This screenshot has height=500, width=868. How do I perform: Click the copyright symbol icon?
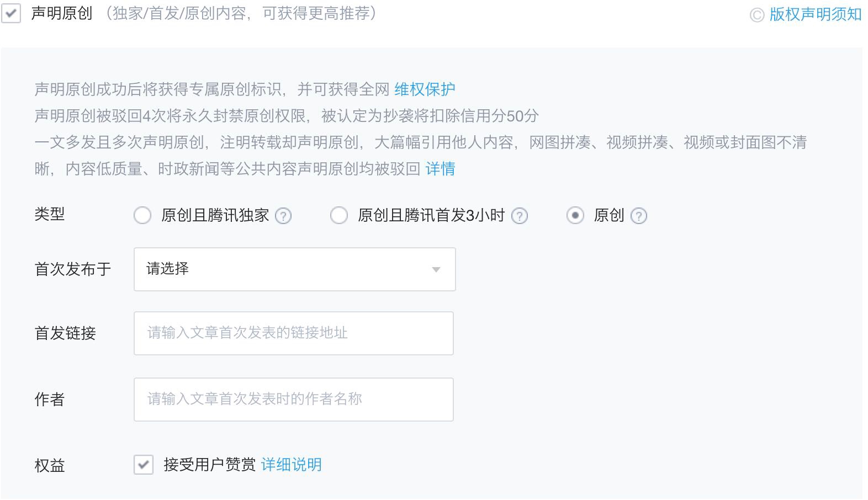[x=757, y=15]
